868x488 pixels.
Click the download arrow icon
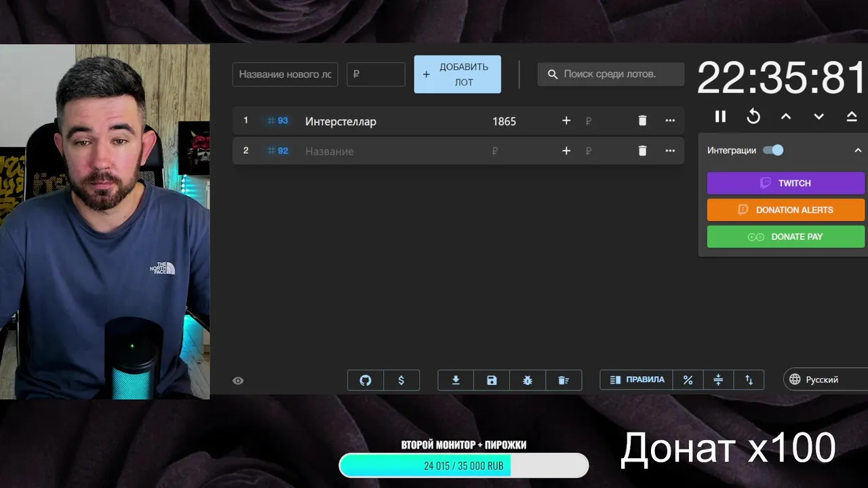click(x=456, y=380)
